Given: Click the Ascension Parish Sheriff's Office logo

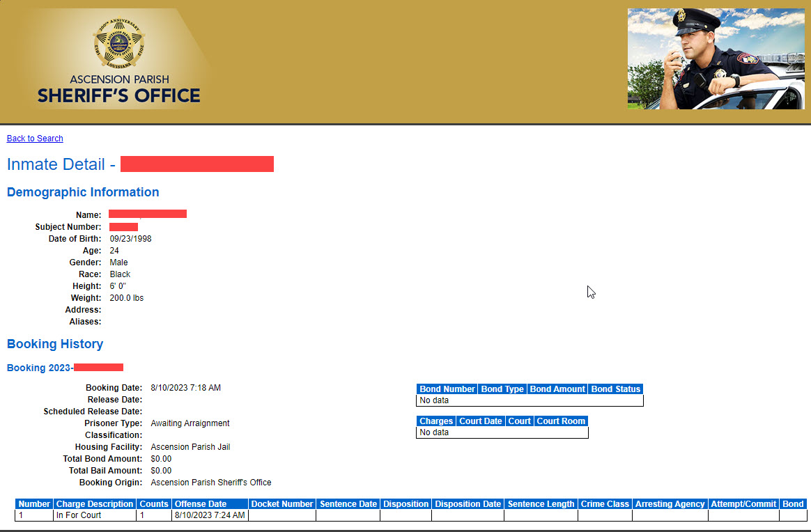Looking at the screenshot, I should [x=119, y=59].
